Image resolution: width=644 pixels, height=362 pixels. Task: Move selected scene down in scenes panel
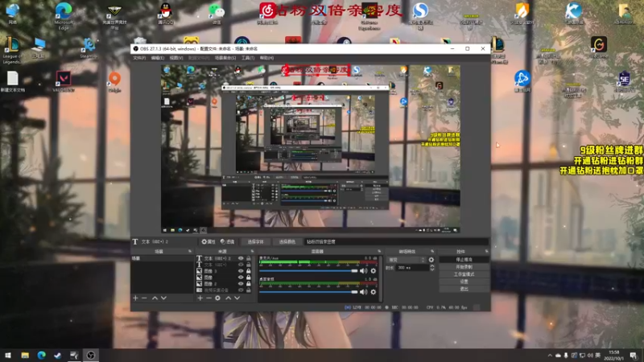pos(164,298)
